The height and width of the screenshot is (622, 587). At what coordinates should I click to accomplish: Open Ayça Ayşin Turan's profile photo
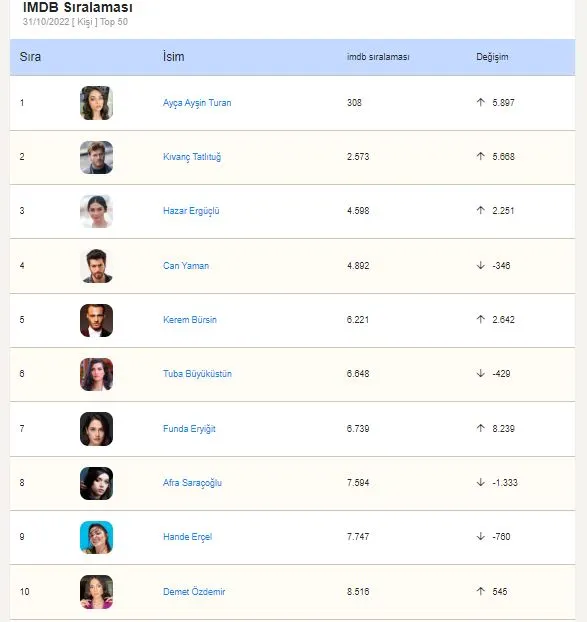96,103
